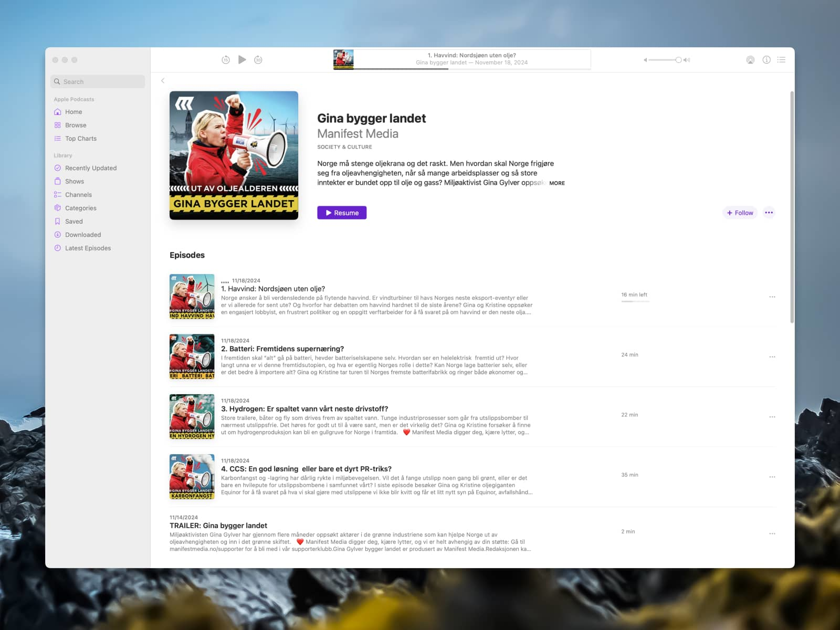Click the Batteri episode thumbnail
840x630 pixels.
tap(192, 356)
